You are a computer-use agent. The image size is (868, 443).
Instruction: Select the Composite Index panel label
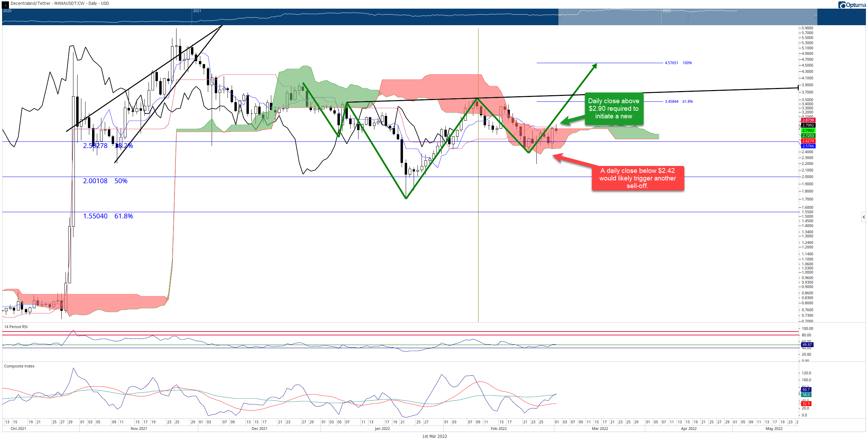click(x=19, y=366)
